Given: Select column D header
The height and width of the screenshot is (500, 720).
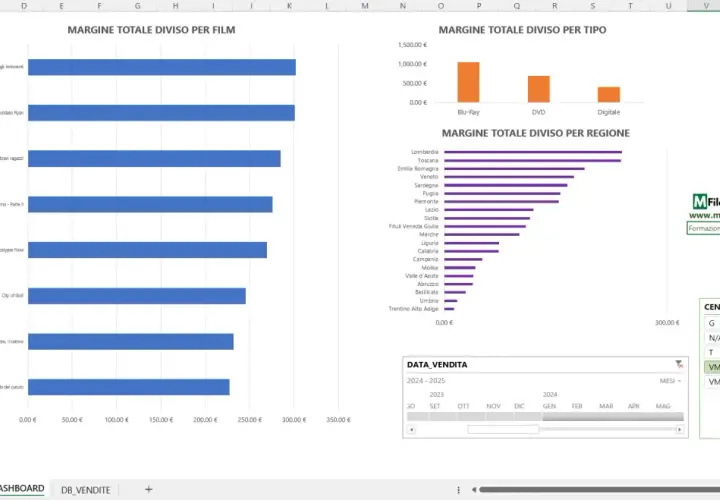Looking at the screenshot, I should [x=24, y=6].
